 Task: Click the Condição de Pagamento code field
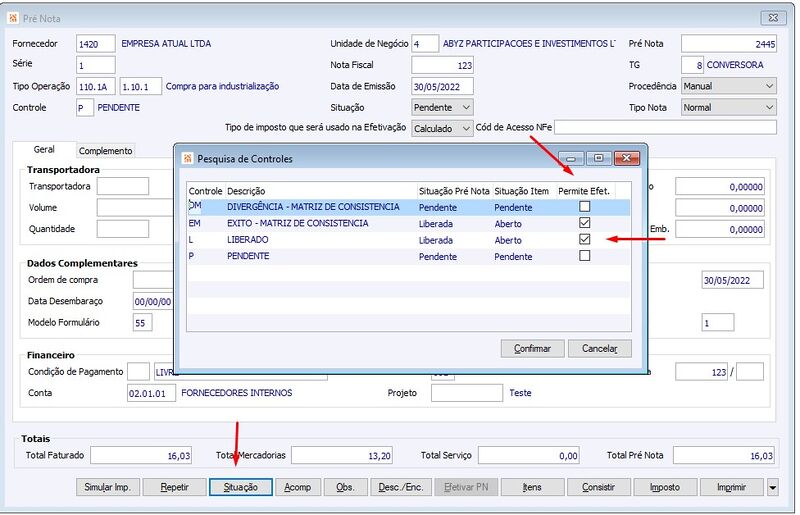click(138, 372)
